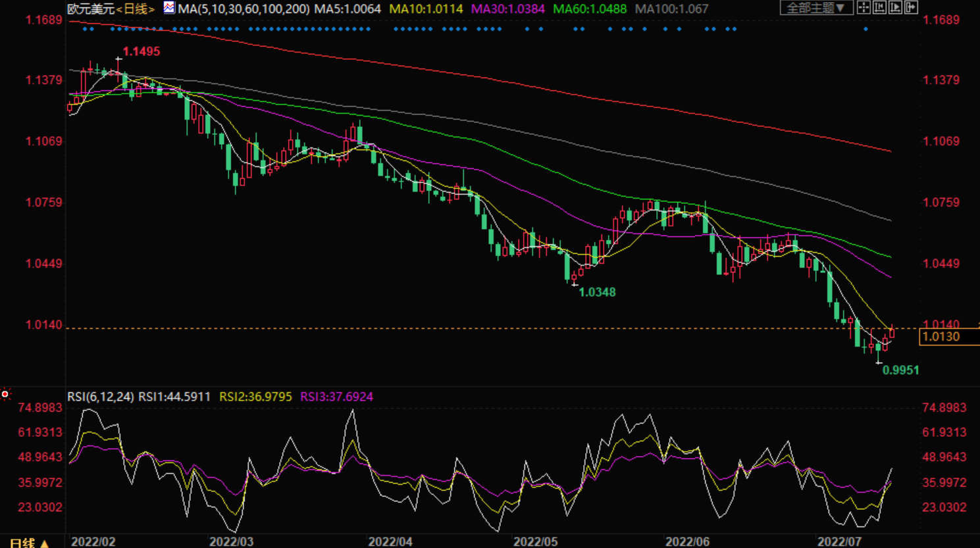Click the 欧元美元 symbol name
This screenshot has width=980, height=548.
91,9
